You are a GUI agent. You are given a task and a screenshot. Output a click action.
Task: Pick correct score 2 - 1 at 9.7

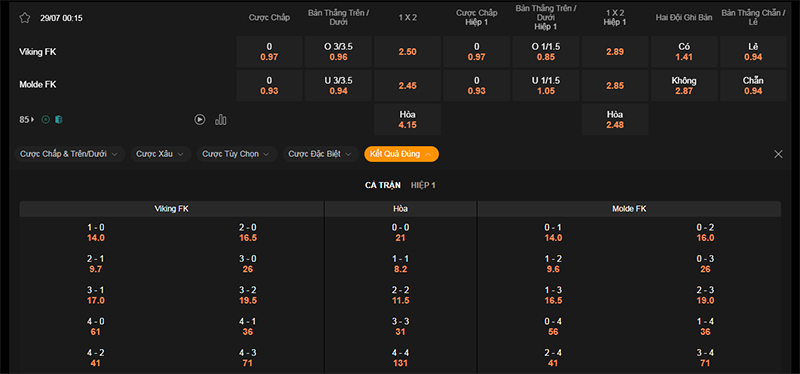pos(95,264)
